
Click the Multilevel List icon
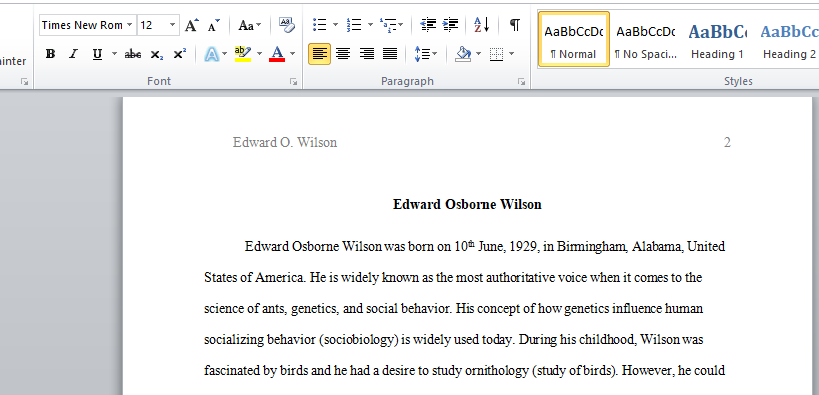tap(388, 25)
